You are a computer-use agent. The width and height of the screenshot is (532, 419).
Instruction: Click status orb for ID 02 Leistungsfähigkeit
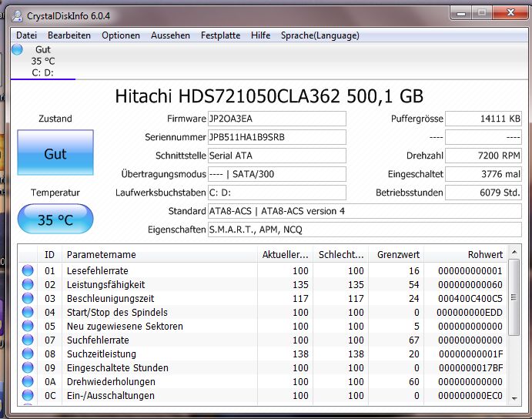(x=28, y=284)
